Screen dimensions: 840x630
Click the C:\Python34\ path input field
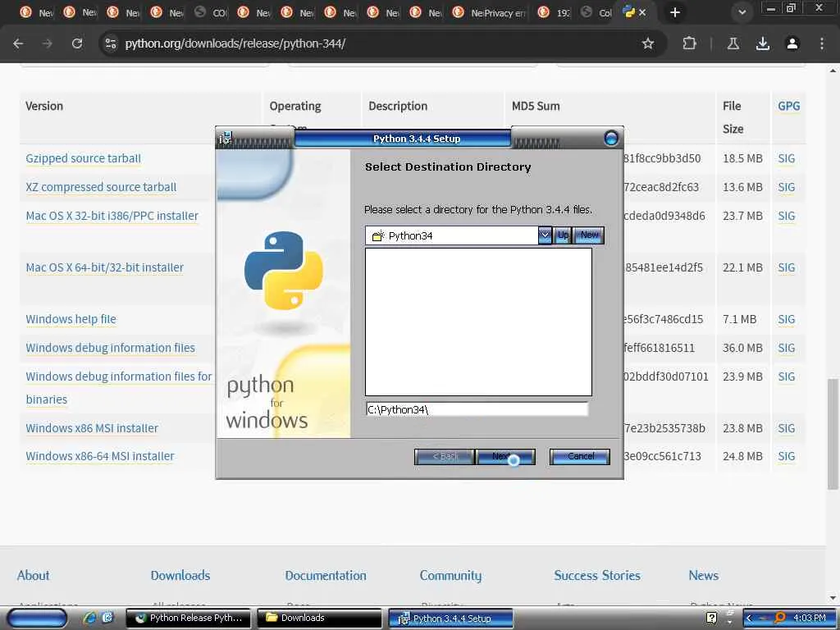(x=477, y=409)
